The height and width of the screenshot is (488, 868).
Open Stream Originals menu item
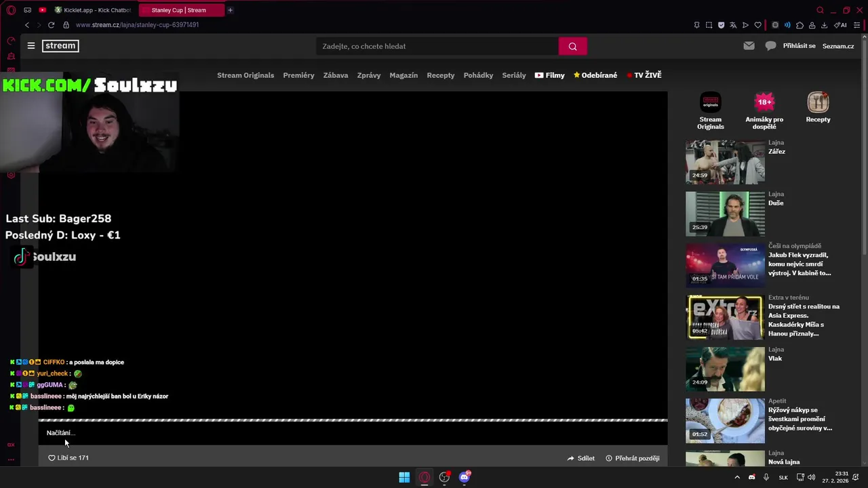click(x=245, y=75)
